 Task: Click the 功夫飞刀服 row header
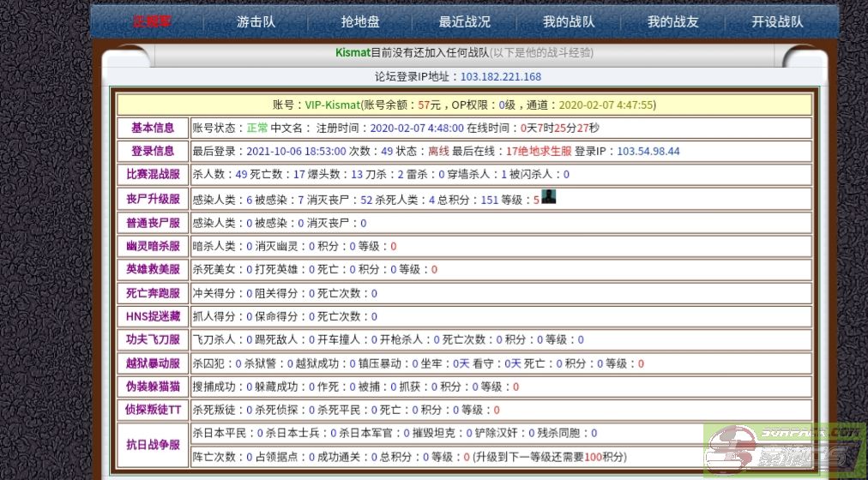click(153, 339)
